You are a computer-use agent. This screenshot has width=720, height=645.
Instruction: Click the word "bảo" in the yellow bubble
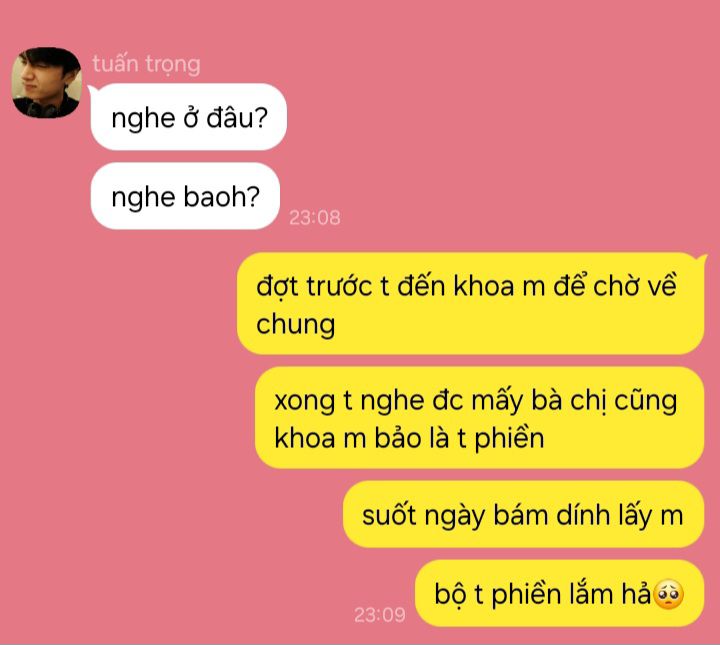pos(398,438)
